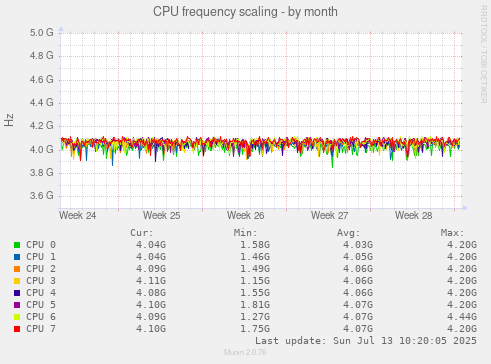Click the 'Week 27' axis label
This screenshot has height=364, width=491.
(330, 216)
